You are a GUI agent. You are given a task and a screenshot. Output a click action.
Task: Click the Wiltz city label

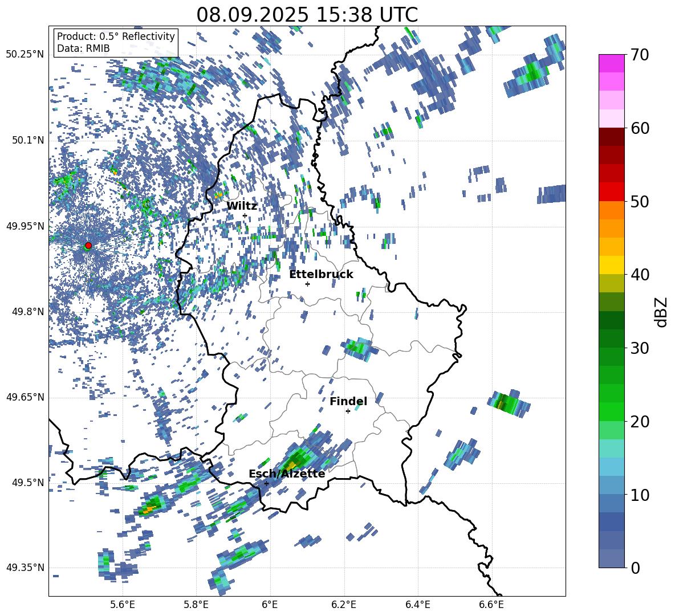click(x=242, y=206)
